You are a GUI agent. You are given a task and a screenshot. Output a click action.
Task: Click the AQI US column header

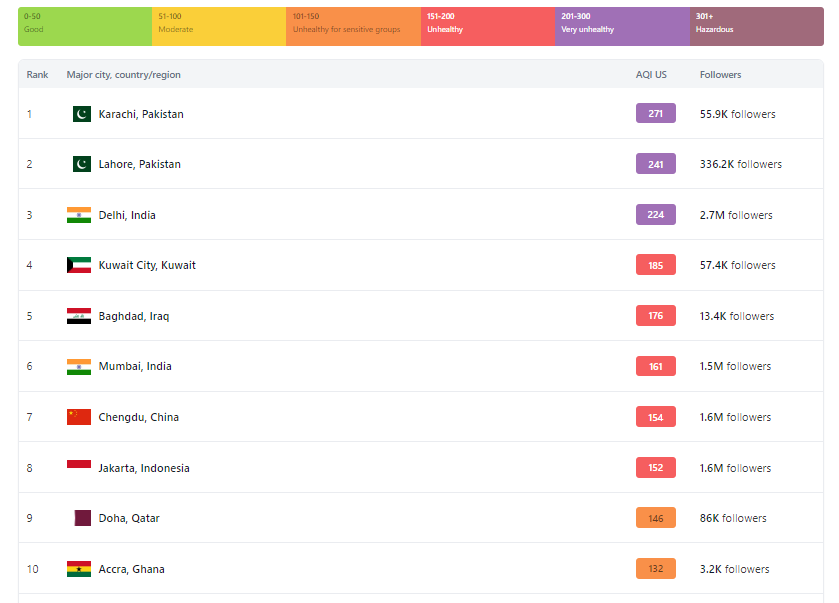651,75
